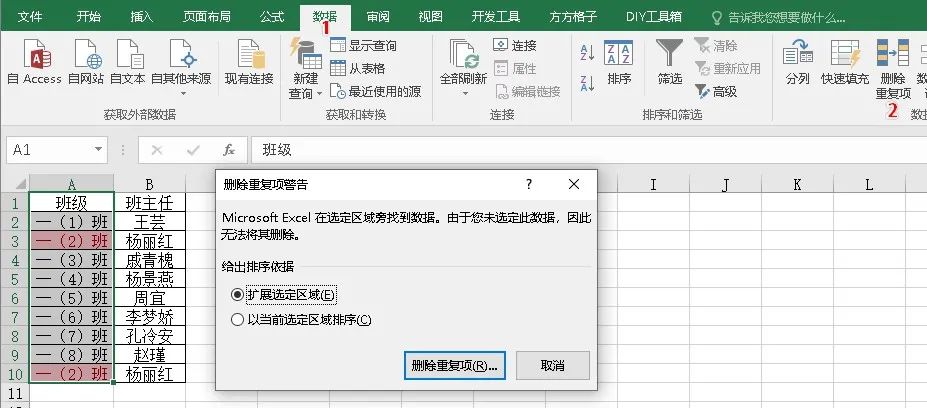Select the 扩展选定区域 radio button
The width and height of the screenshot is (927, 408).
click(x=238, y=294)
